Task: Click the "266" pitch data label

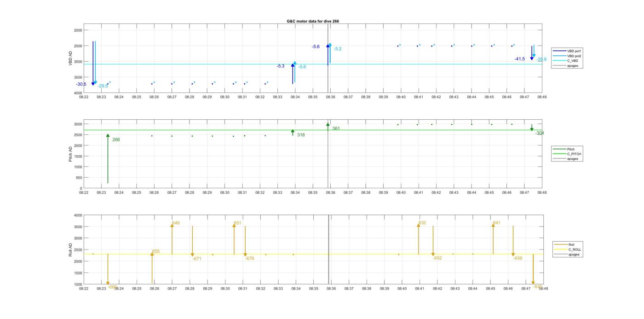Action: tap(116, 139)
